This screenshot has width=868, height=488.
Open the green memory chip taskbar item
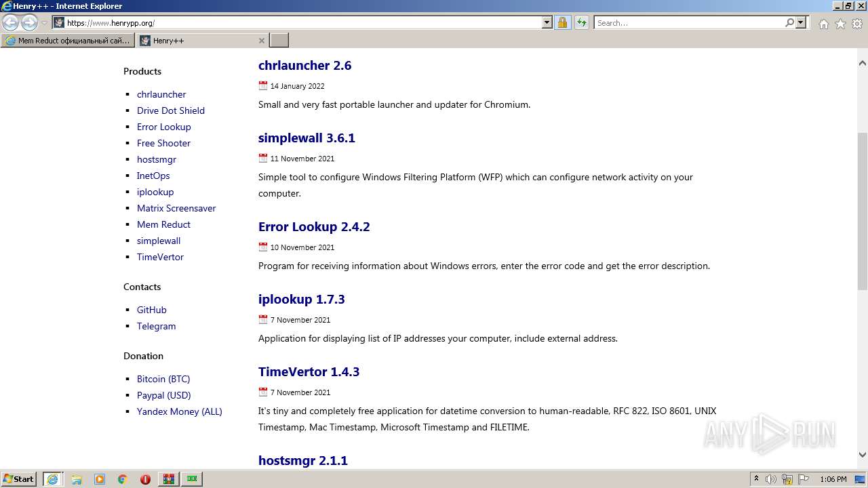tap(193, 479)
